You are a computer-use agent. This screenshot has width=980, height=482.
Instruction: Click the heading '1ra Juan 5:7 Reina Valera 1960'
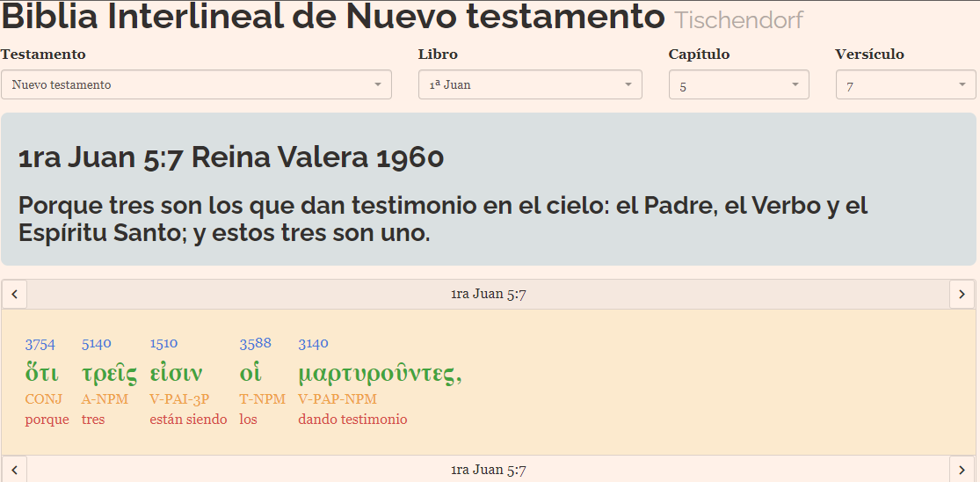230,157
